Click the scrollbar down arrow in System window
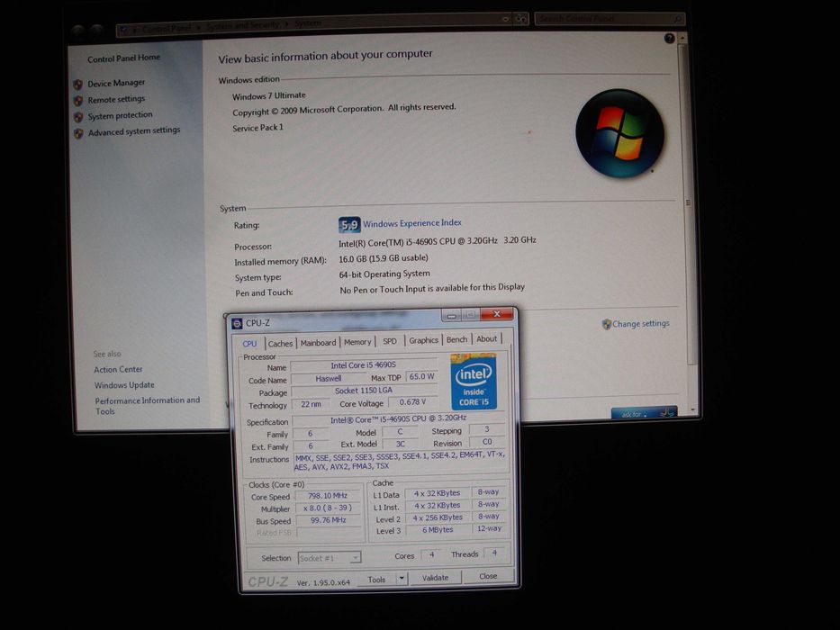 pyautogui.click(x=693, y=409)
